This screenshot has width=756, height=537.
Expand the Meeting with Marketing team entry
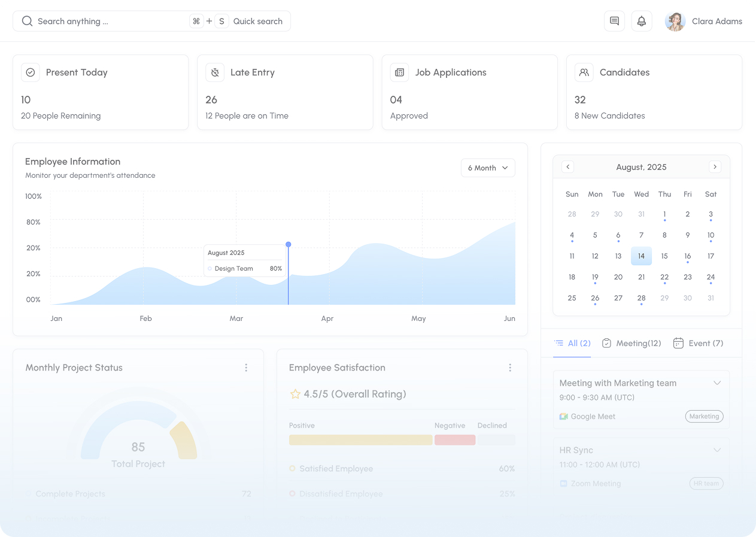tap(718, 383)
